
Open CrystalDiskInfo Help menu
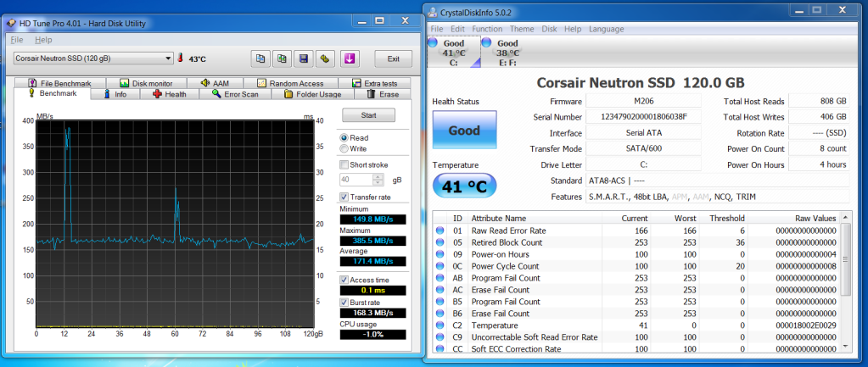573,29
